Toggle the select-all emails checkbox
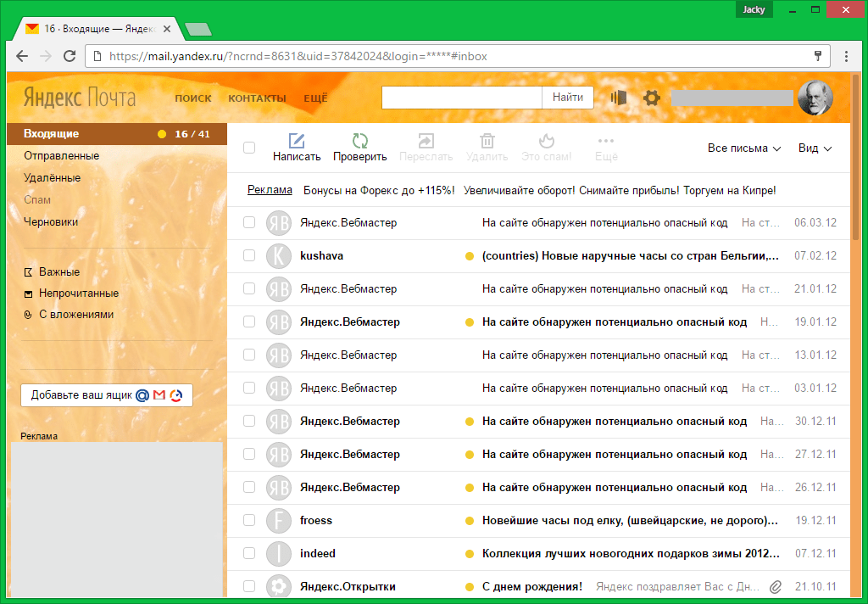 (249, 148)
